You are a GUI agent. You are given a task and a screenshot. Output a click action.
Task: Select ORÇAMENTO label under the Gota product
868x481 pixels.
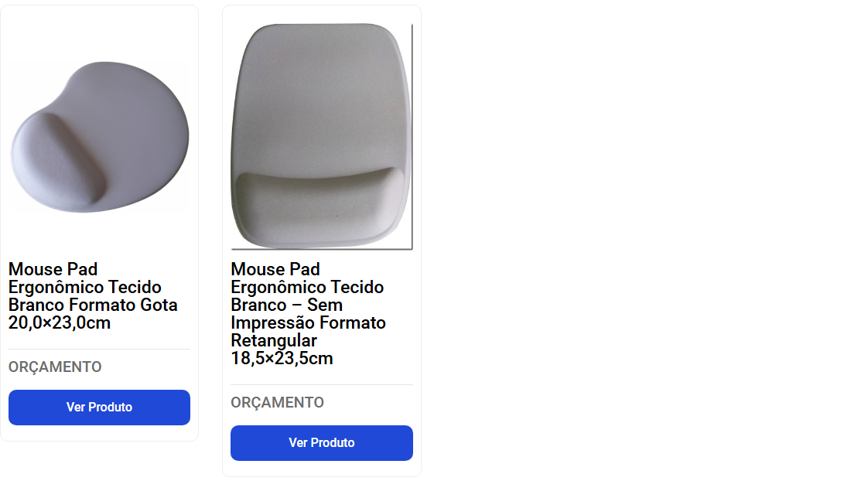point(55,367)
